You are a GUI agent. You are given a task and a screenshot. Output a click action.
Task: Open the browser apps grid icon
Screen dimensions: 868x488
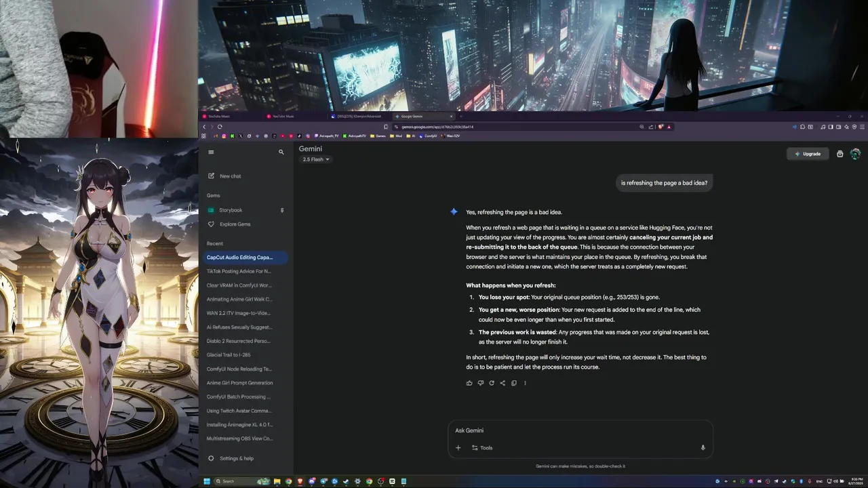tap(203, 136)
